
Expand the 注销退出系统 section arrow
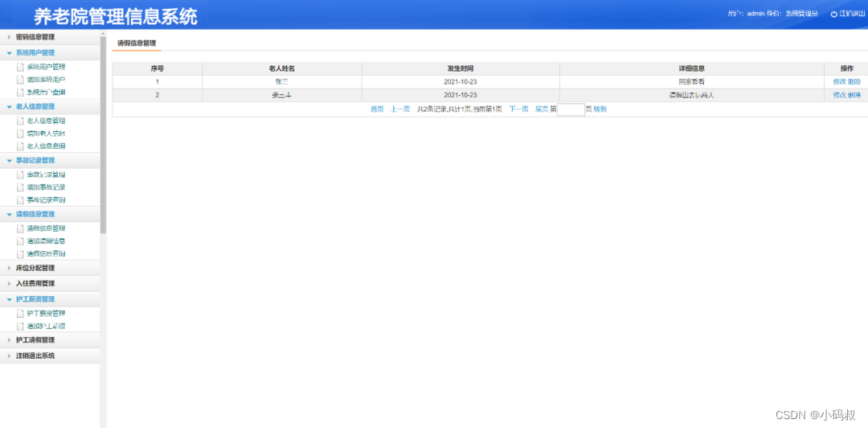tap(9, 356)
